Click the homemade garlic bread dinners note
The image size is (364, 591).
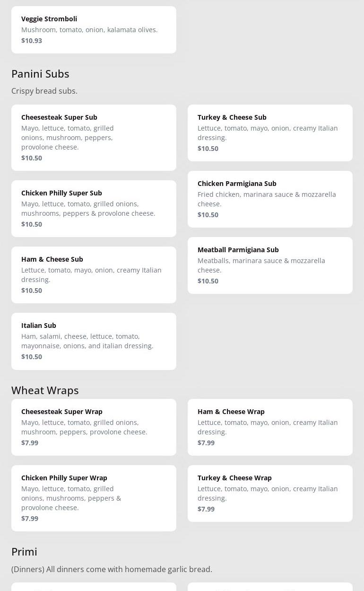coord(112,569)
